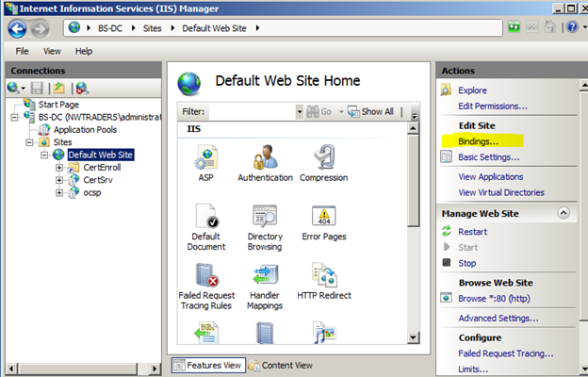The height and width of the screenshot is (377, 588).
Task: Click the Up folder icon in Connections
Action: click(58, 89)
